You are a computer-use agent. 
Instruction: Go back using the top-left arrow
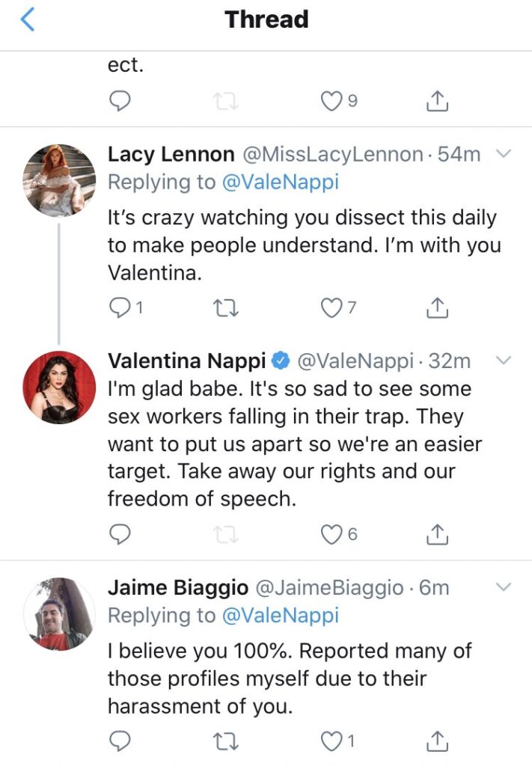tap(28, 20)
